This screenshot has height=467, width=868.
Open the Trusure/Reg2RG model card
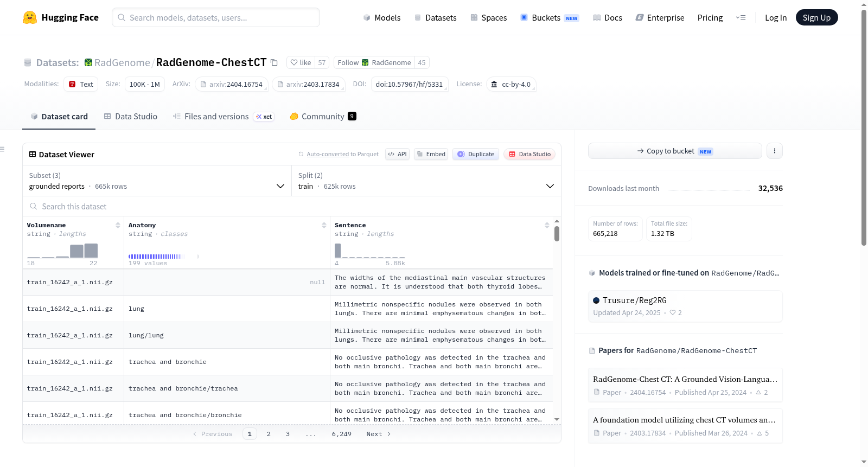pos(685,306)
